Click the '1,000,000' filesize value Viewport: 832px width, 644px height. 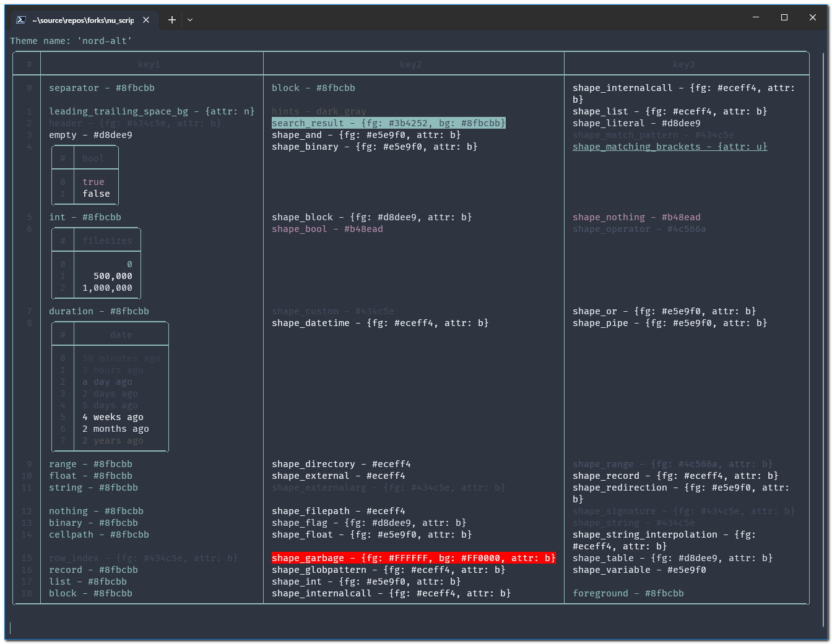tap(108, 288)
